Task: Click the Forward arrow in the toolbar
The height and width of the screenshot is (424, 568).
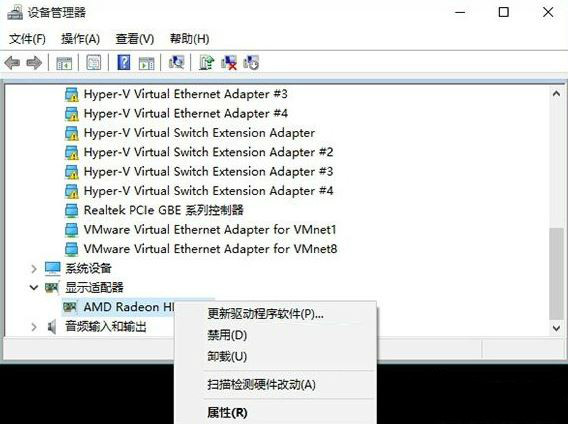Action: (34, 63)
